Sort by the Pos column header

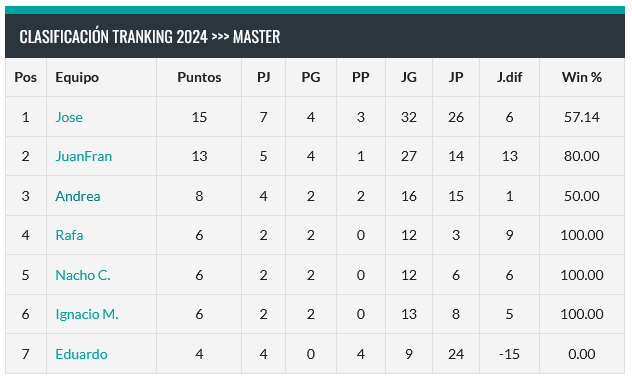tap(25, 77)
